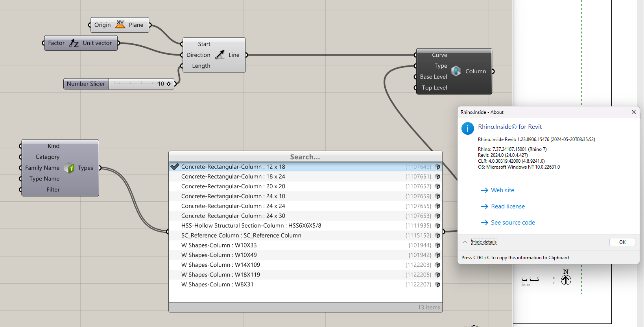Select Concrete-Rectangular-Column : 24 x 24

tap(305, 206)
